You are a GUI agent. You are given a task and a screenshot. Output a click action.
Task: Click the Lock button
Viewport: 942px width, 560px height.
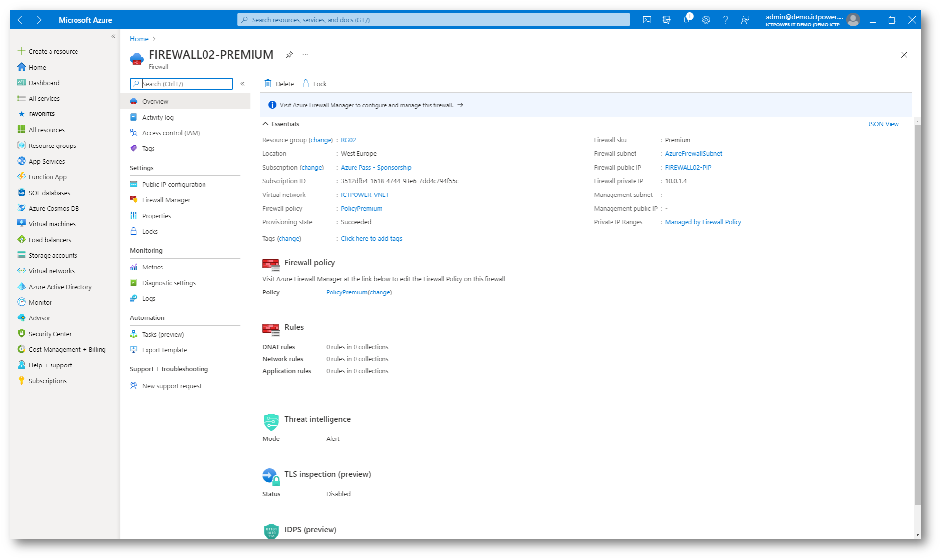click(314, 84)
